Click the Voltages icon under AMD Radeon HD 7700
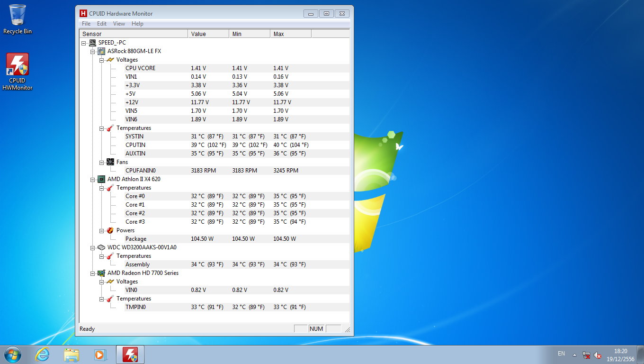The width and height of the screenshot is (644, 364). tap(110, 282)
